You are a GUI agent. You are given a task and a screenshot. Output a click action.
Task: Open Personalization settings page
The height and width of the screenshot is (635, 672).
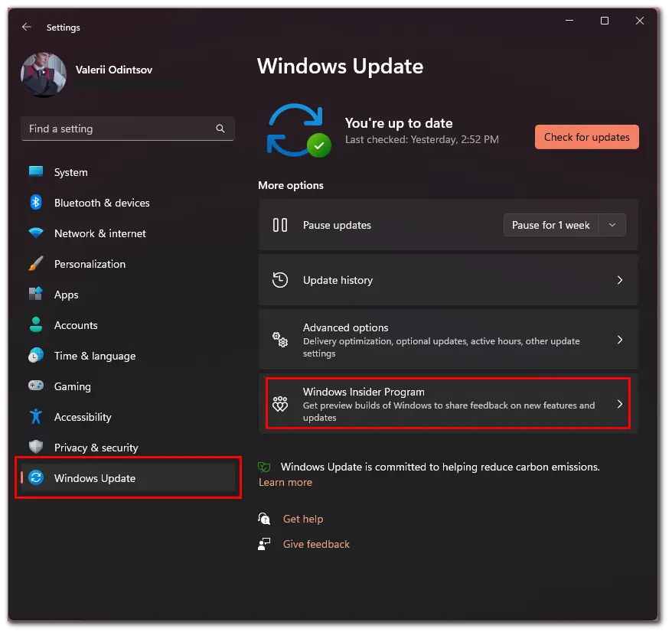click(x=128, y=263)
